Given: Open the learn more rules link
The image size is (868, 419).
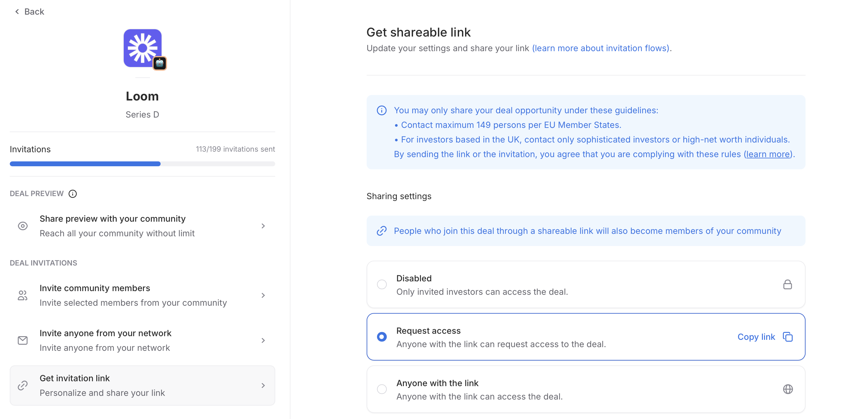Looking at the screenshot, I should pyautogui.click(x=768, y=154).
